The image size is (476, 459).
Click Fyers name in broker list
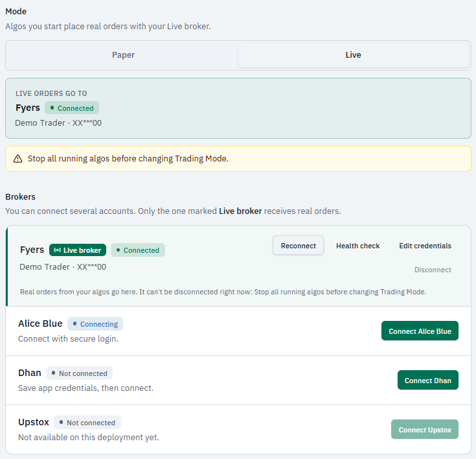tap(32, 250)
